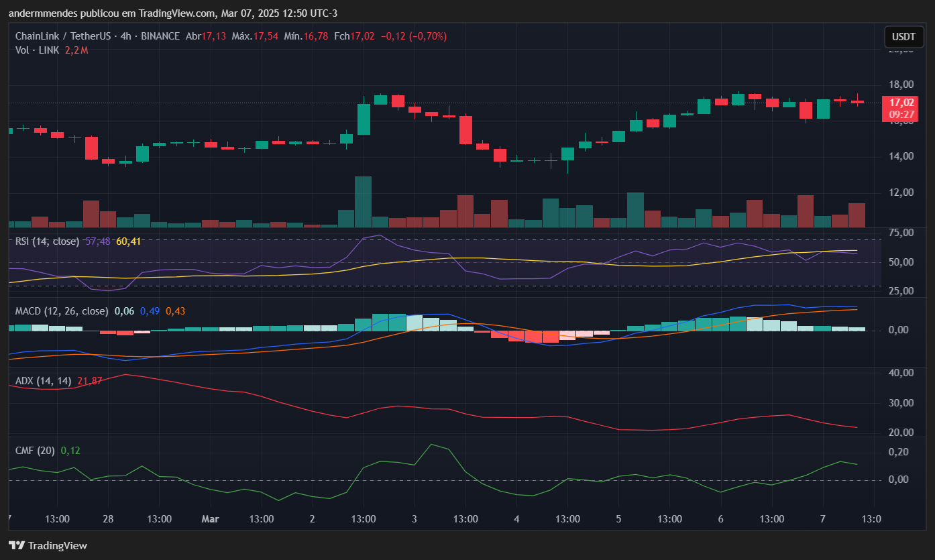
Task: Select the RSI (14, close) indicator legend
Action: pyautogui.click(x=48, y=241)
